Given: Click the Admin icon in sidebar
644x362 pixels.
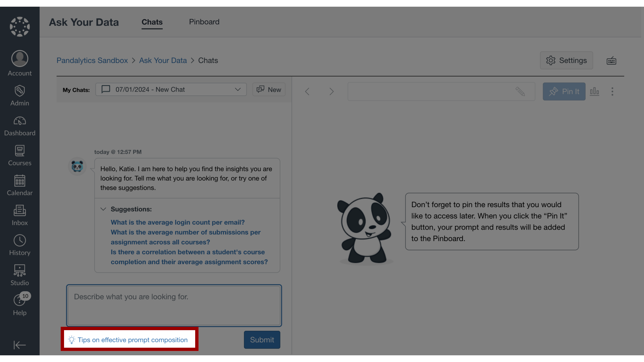Looking at the screenshot, I should [19, 96].
